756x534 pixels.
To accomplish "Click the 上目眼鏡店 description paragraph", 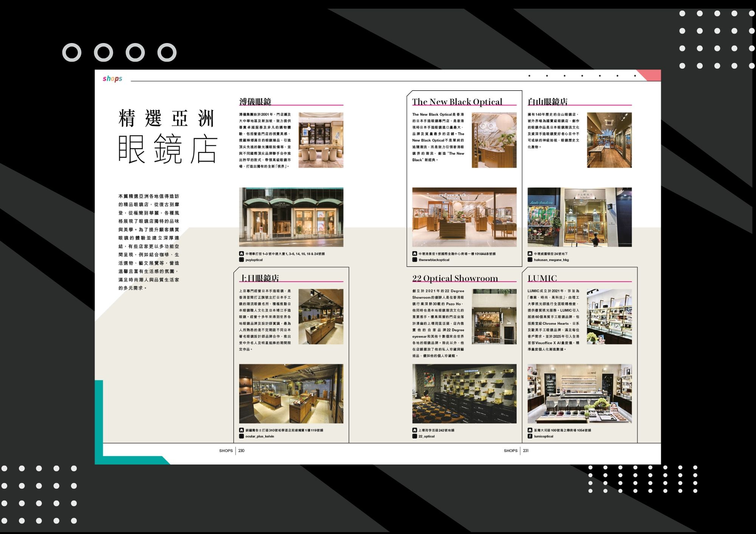I will pyautogui.click(x=265, y=320).
